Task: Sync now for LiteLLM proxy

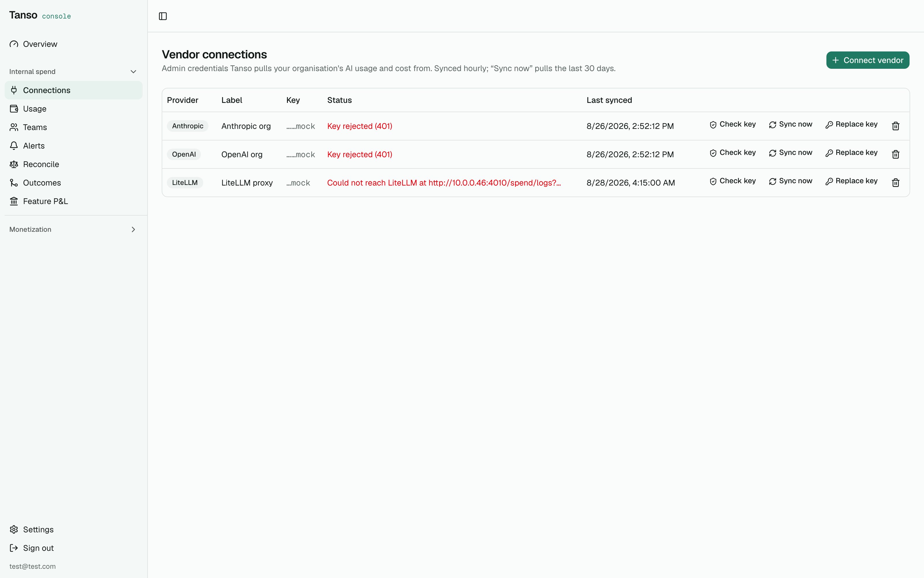Action: 790,181
